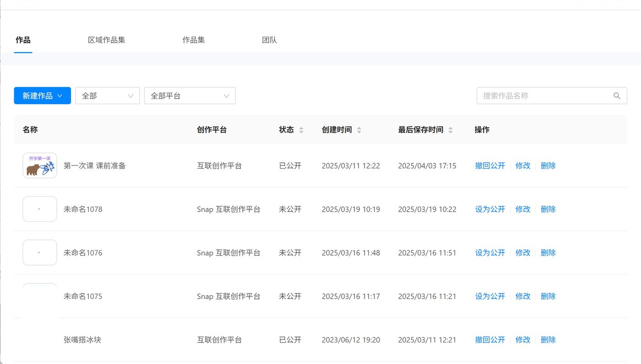Click 删除 for 未命名1075
641x364 pixels.
[x=548, y=296]
